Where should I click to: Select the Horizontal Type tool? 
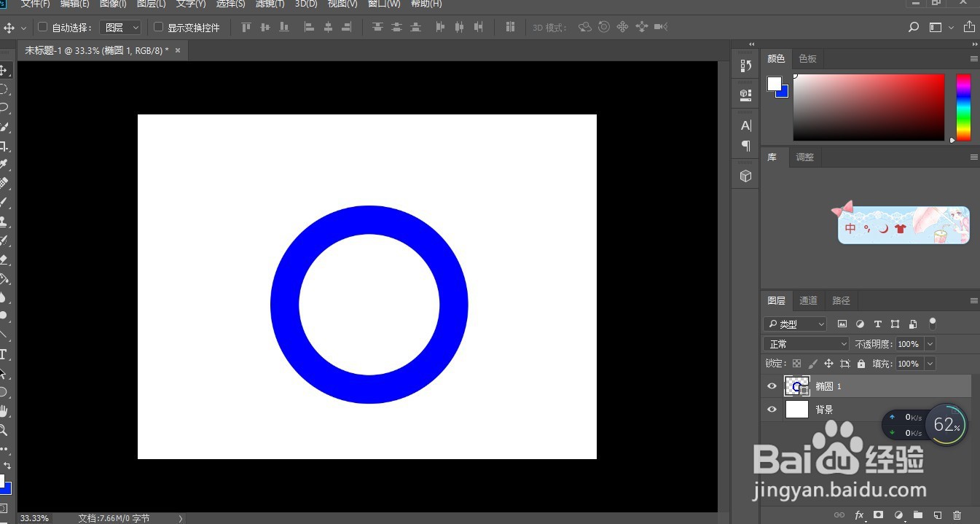(4, 354)
